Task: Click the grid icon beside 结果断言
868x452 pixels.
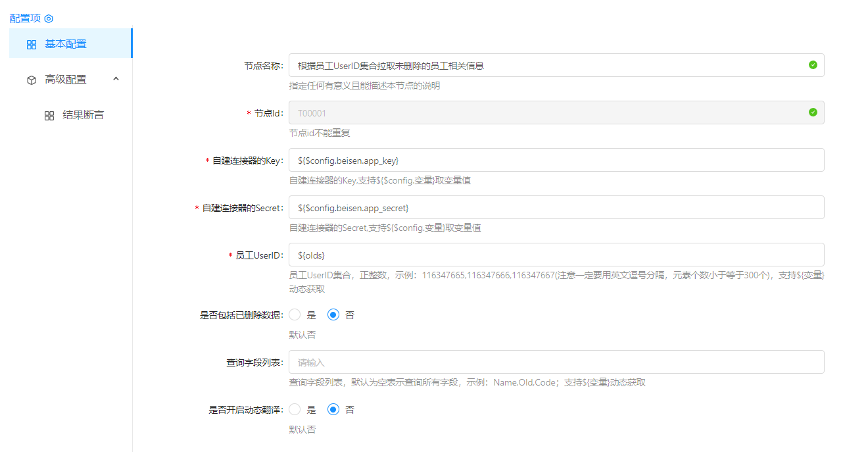Action: 49,116
